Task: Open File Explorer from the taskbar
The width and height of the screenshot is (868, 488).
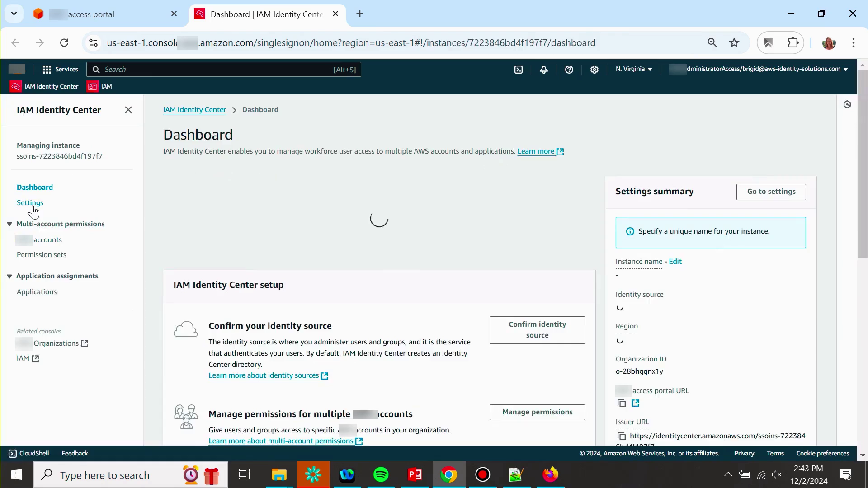Action: point(279,475)
